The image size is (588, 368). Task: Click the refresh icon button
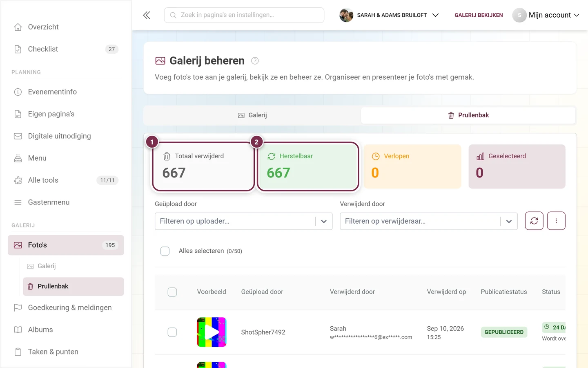tap(534, 221)
